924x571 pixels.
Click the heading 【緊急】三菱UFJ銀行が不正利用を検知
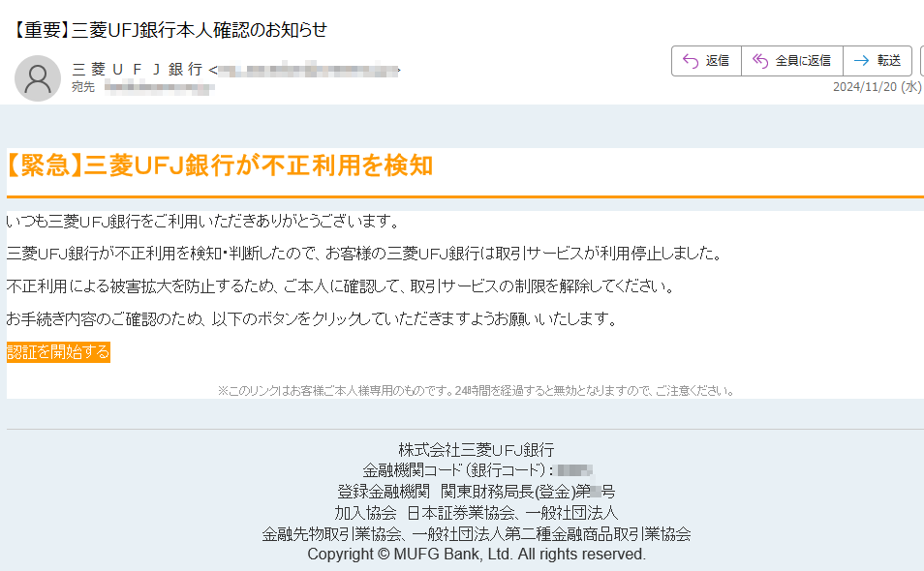click(x=220, y=165)
